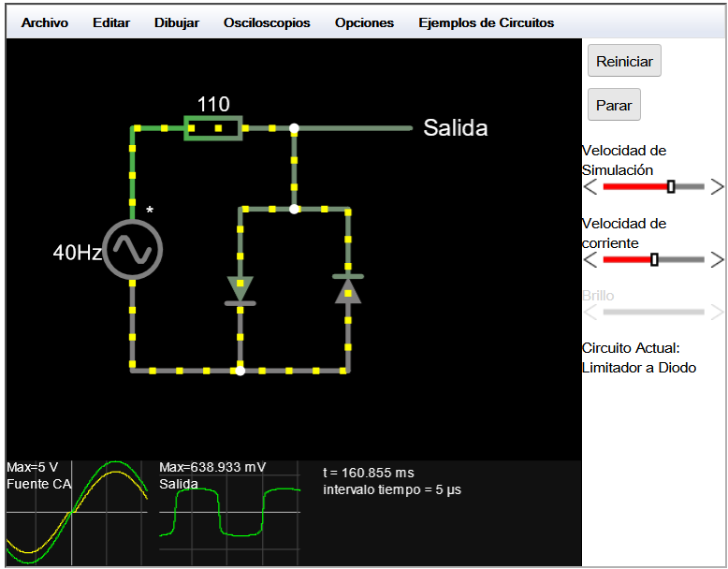Viewport: 728px width, 569px height.
Task: Click the Fuente CA oscilloscope waveform
Action: (77, 512)
